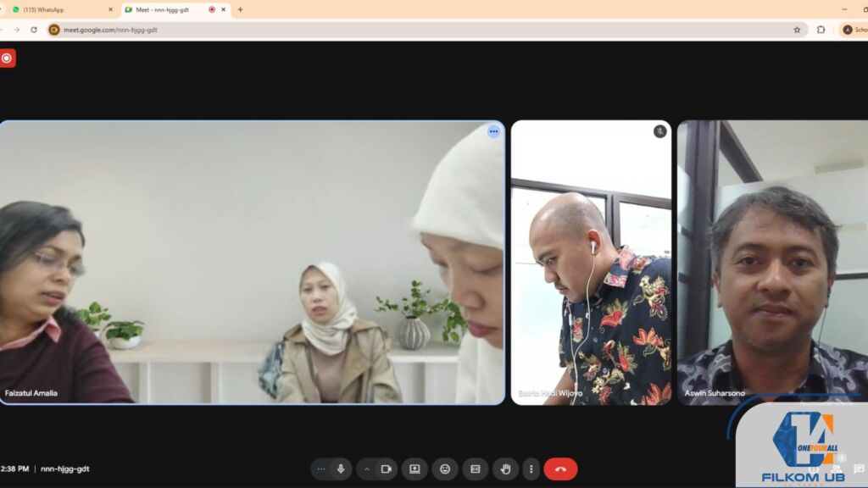The width and height of the screenshot is (868, 488).
Task: Click the muted mic badge on Basto's tile
Action: (659, 133)
